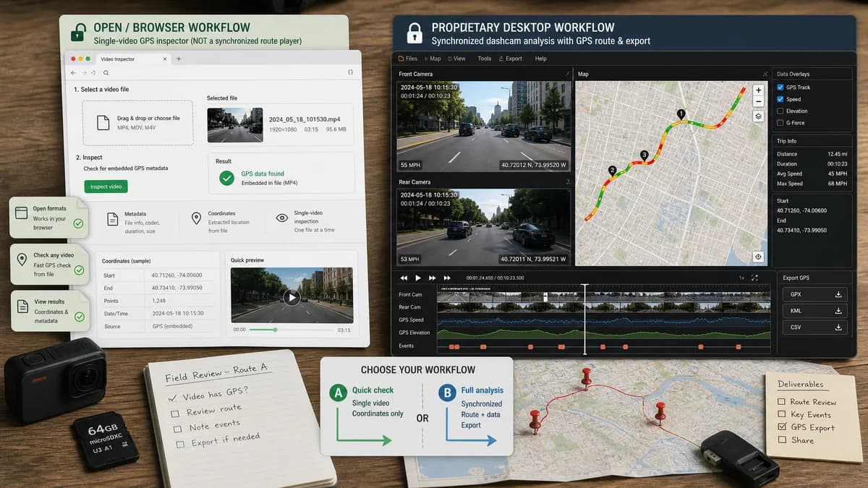Toggle the GPS Track overlay checkbox
The height and width of the screenshot is (488, 868).
pyautogui.click(x=780, y=87)
